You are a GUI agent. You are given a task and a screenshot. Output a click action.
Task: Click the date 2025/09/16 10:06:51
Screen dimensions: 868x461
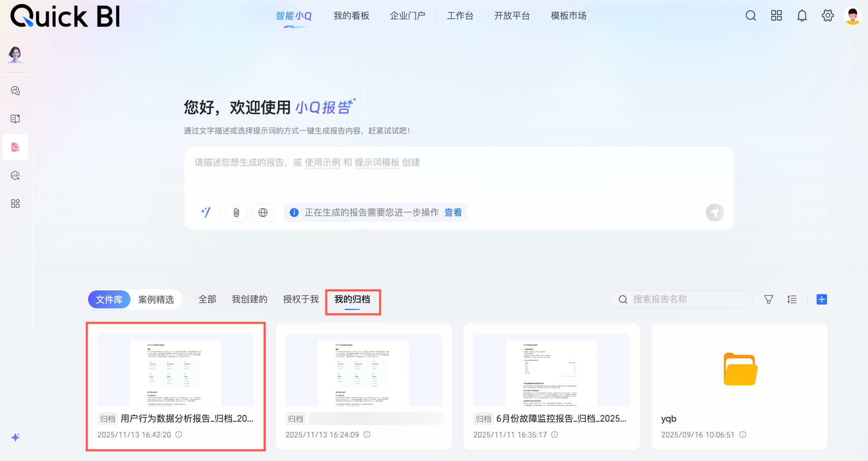698,434
